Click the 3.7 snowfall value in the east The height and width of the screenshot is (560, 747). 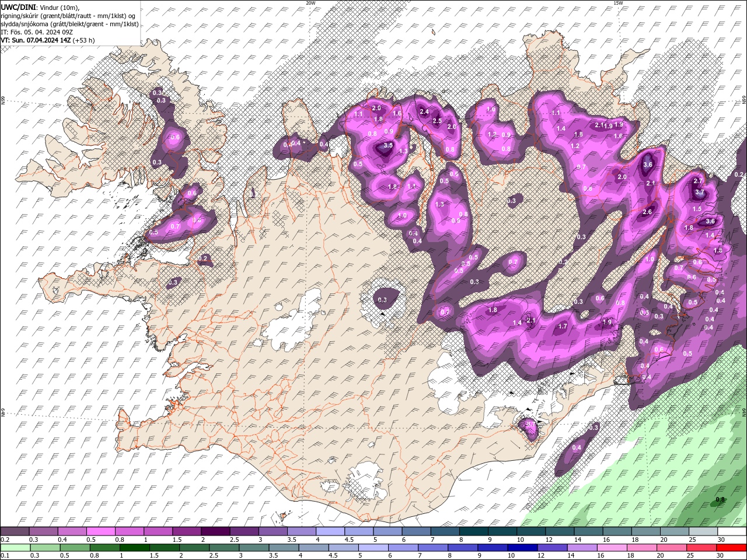pyautogui.click(x=700, y=192)
